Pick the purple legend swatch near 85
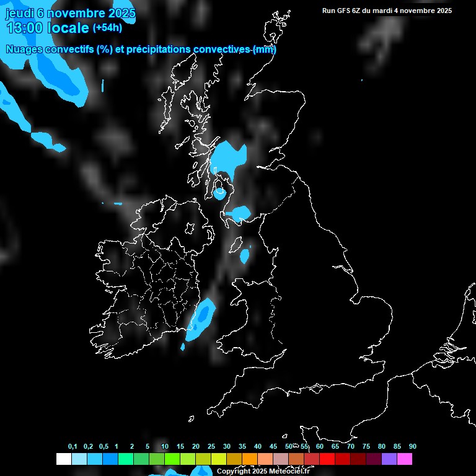 point(389,459)
